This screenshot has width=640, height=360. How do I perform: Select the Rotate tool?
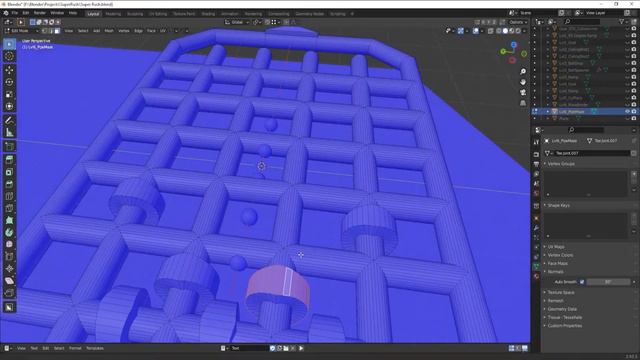coord(9,82)
